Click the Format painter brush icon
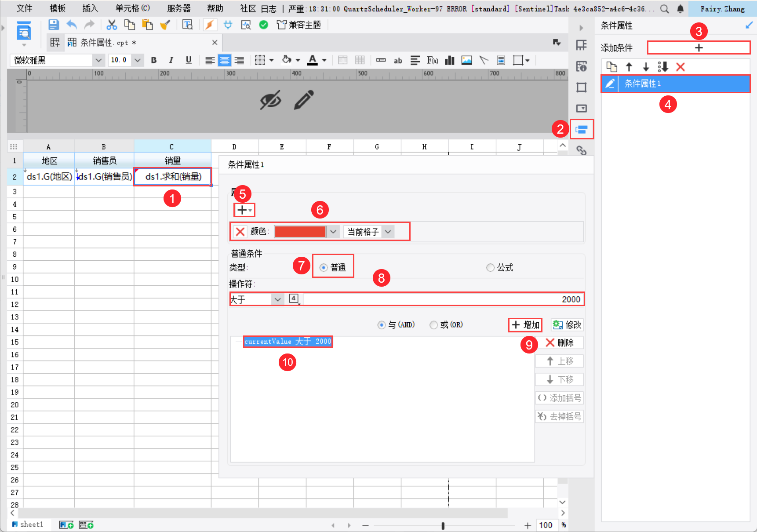The width and height of the screenshot is (757, 532). (x=165, y=25)
